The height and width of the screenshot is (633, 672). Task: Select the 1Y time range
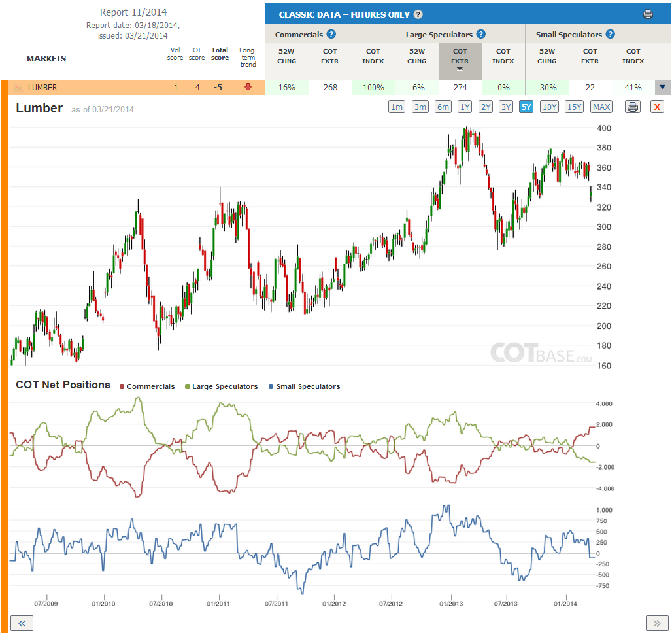(x=465, y=107)
